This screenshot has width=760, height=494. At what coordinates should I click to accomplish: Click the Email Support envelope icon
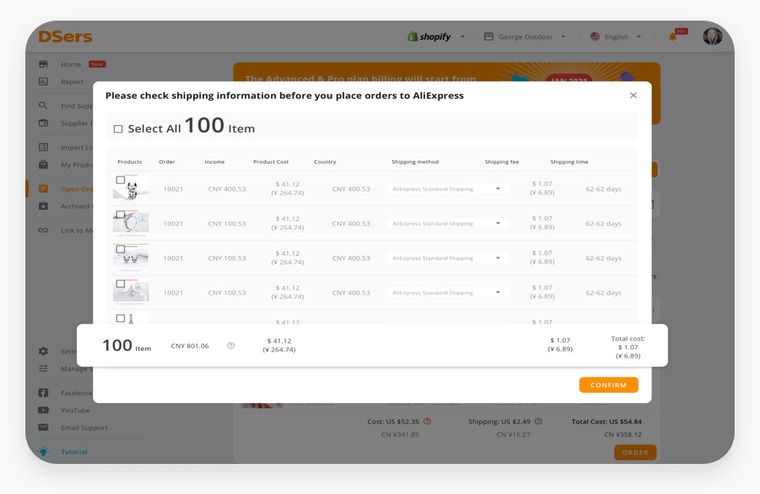(43, 427)
